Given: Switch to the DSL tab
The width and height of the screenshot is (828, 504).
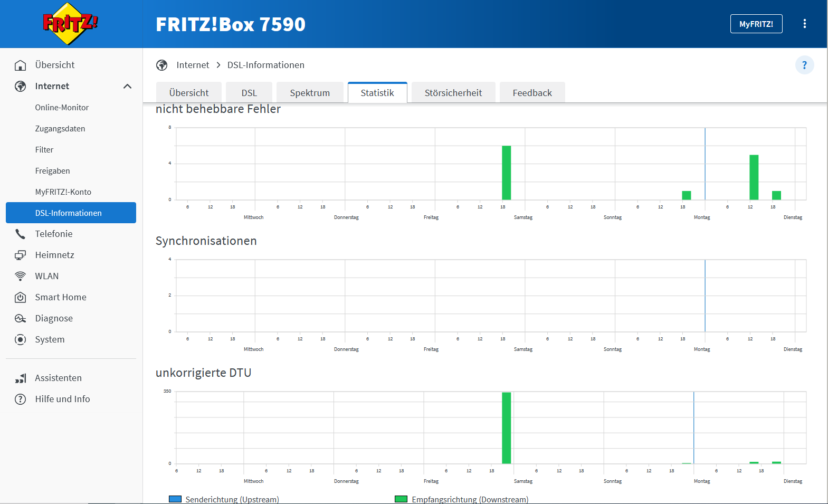Looking at the screenshot, I should [249, 92].
